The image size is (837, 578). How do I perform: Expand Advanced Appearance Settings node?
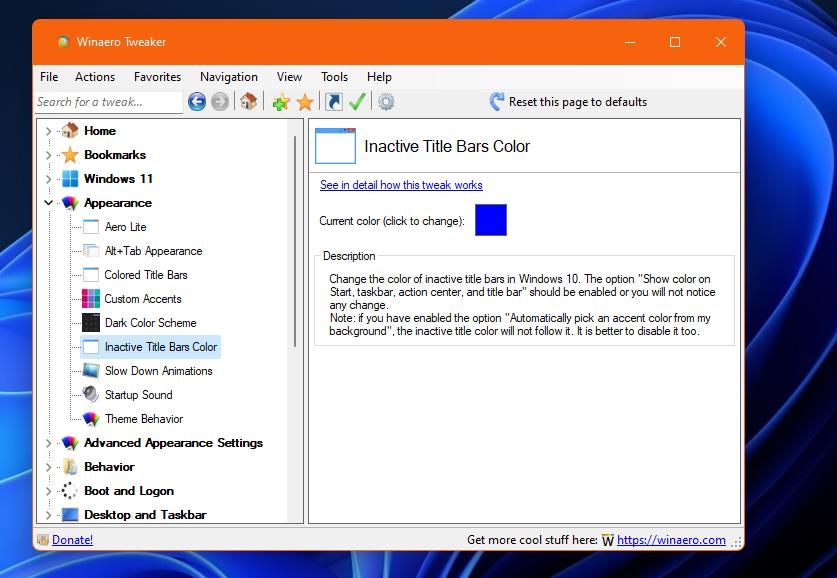coord(49,443)
